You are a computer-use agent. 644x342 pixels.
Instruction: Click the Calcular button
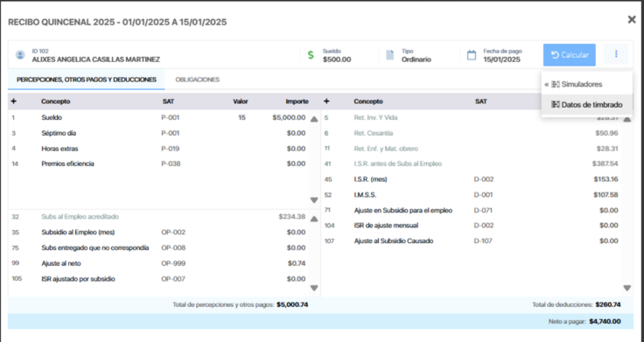(570, 55)
